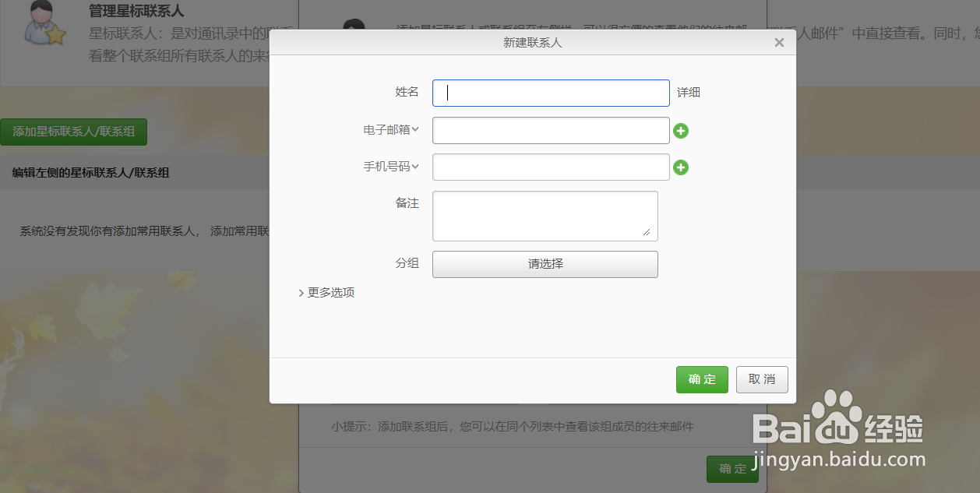Click the 取消 cancel button
This screenshot has width=980, height=493.
[x=761, y=379]
